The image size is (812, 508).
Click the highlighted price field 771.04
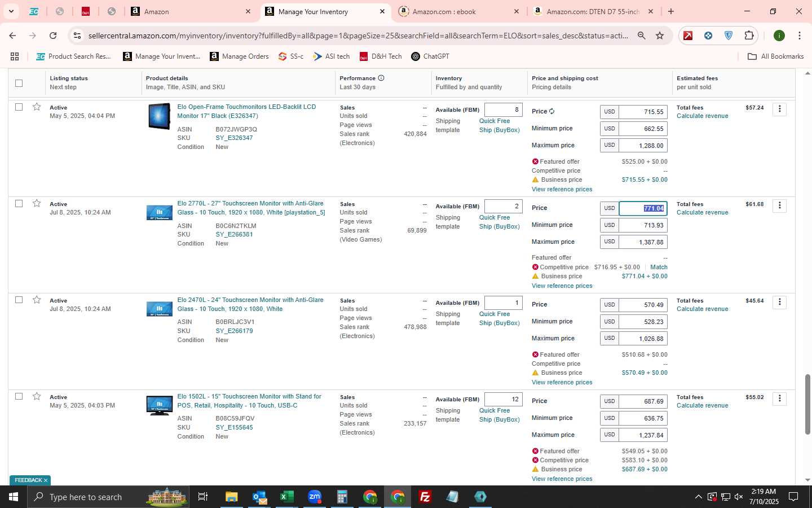click(643, 208)
